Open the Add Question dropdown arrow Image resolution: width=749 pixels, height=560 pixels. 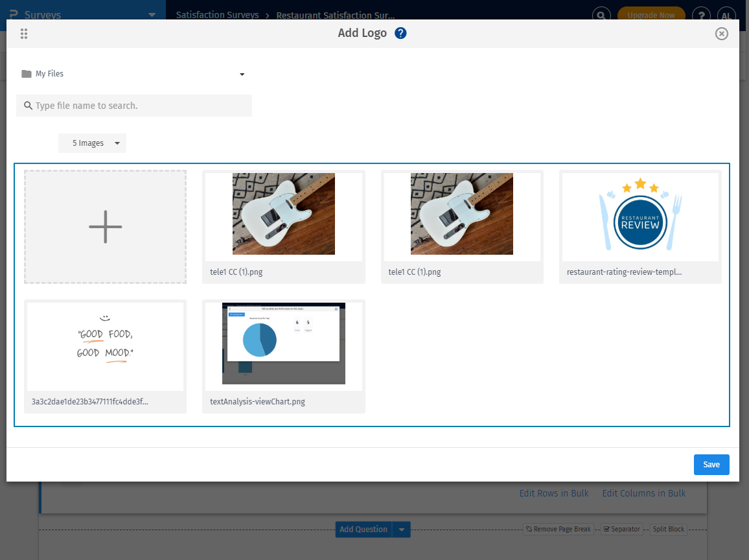tap(401, 529)
